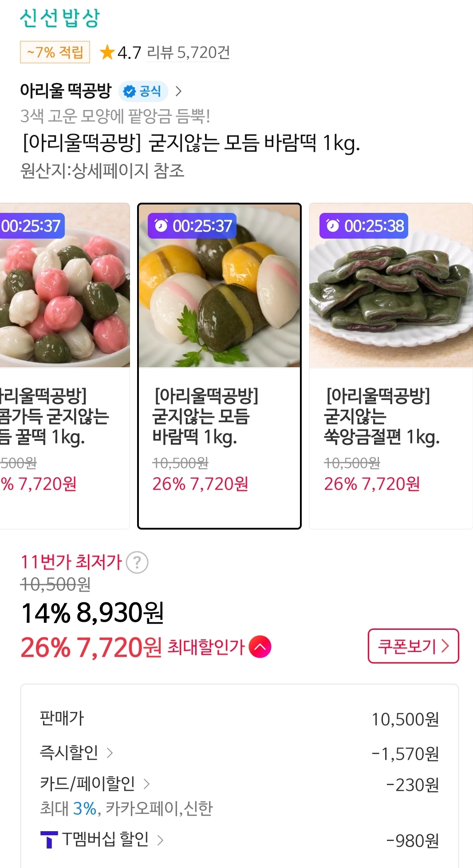Screen dimensions: 473x868
Task: Tap the 11번가 최저가 question mark icon
Action: click(137, 562)
